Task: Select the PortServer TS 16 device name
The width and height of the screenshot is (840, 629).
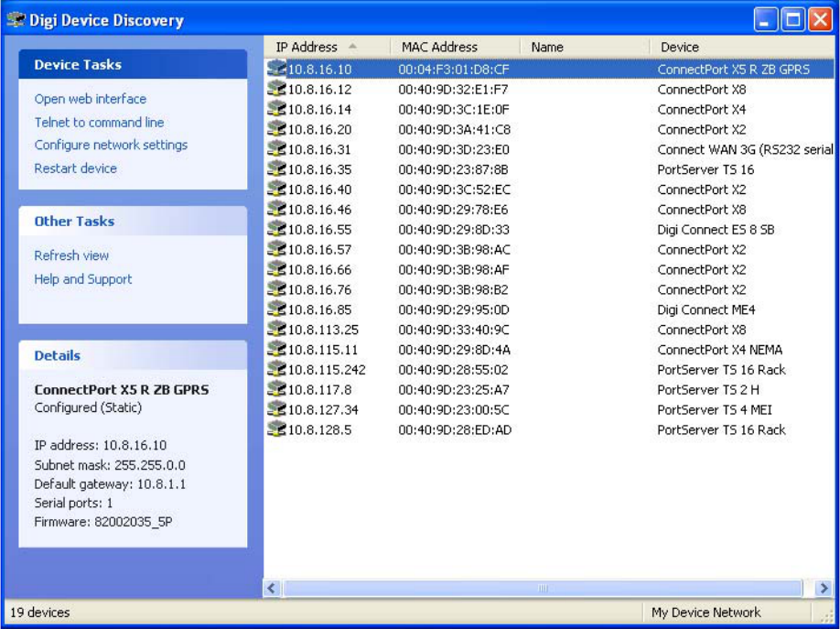Action: pos(705,169)
